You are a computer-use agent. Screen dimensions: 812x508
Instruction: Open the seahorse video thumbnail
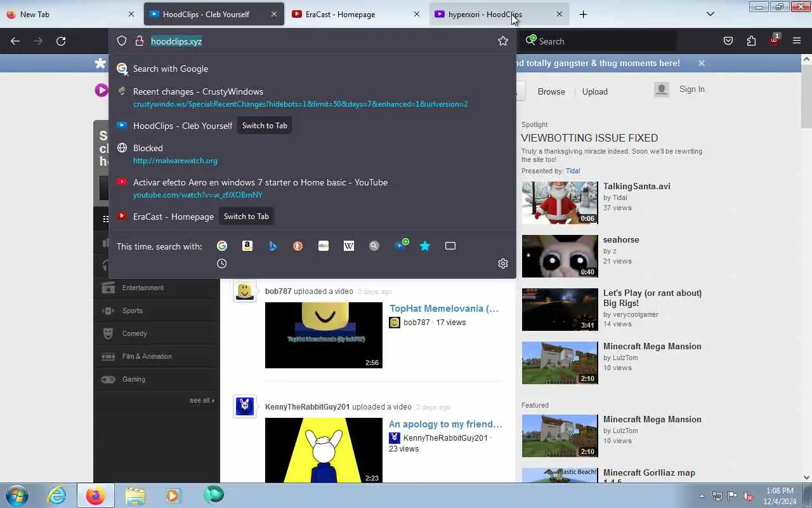[x=560, y=256]
